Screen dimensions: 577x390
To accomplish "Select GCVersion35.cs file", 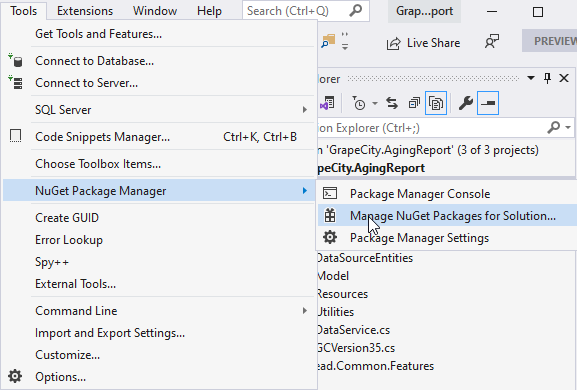I will (357, 348).
